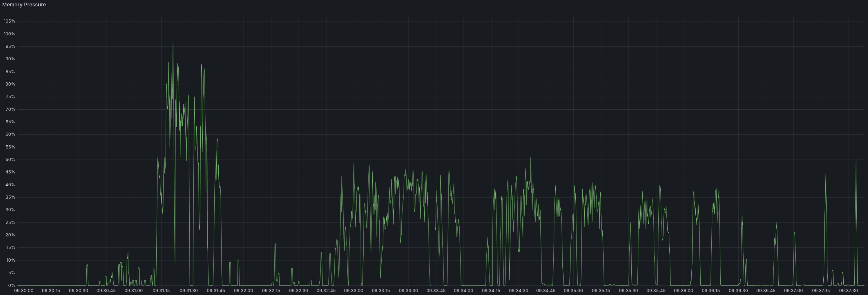This screenshot has width=868, height=295.
Task: Click the 35% y-axis label
Action: tap(10, 198)
